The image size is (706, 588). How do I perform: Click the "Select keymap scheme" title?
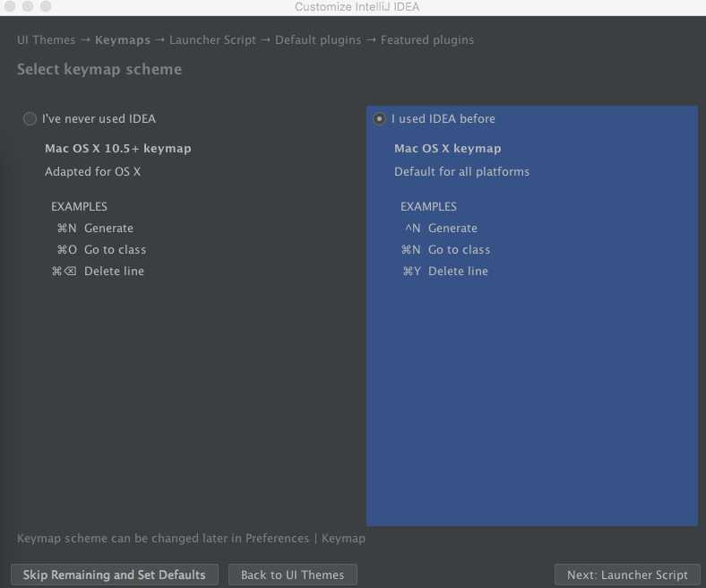pyautogui.click(x=99, y=69)
